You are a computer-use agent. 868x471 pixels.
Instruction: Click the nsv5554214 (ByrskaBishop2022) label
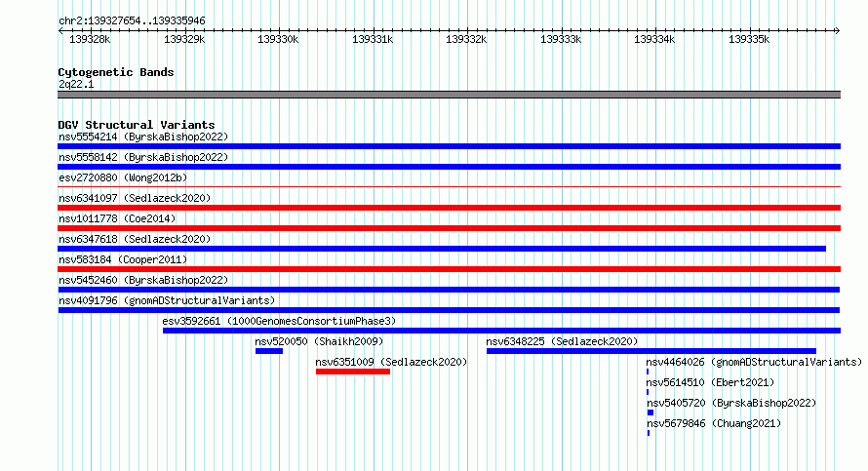[x=143, y=137]
